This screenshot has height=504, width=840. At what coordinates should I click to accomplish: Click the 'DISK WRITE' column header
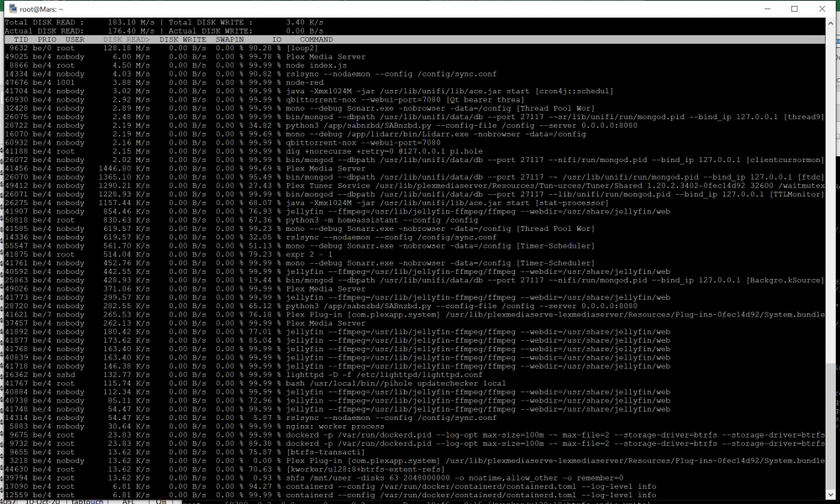[182, 39]
